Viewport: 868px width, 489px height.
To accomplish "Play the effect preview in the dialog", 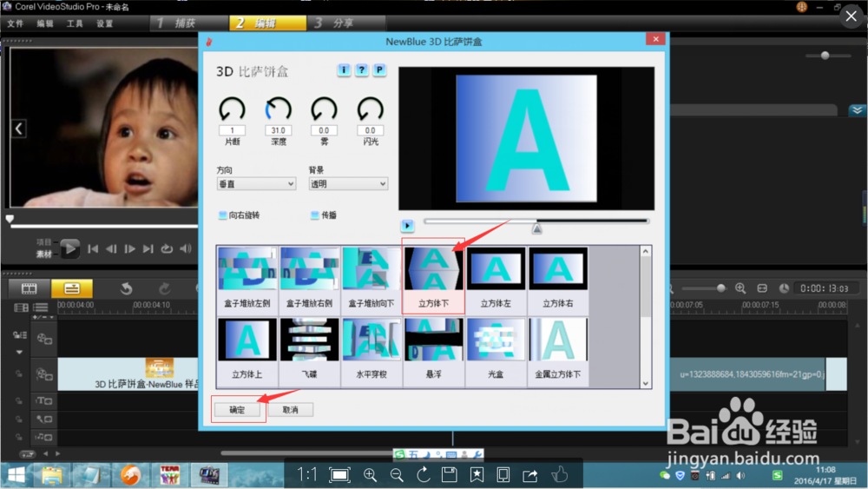I will 407,226.
